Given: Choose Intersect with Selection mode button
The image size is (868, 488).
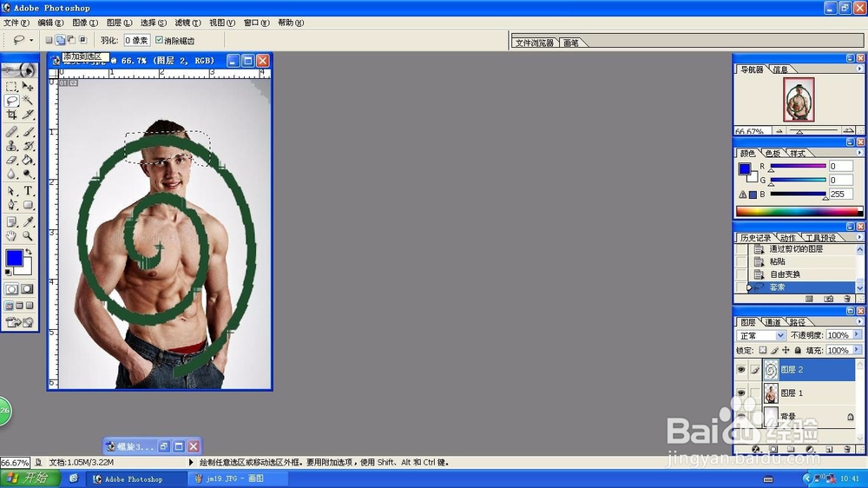Looking at the screenshot, I should point(83,40).
